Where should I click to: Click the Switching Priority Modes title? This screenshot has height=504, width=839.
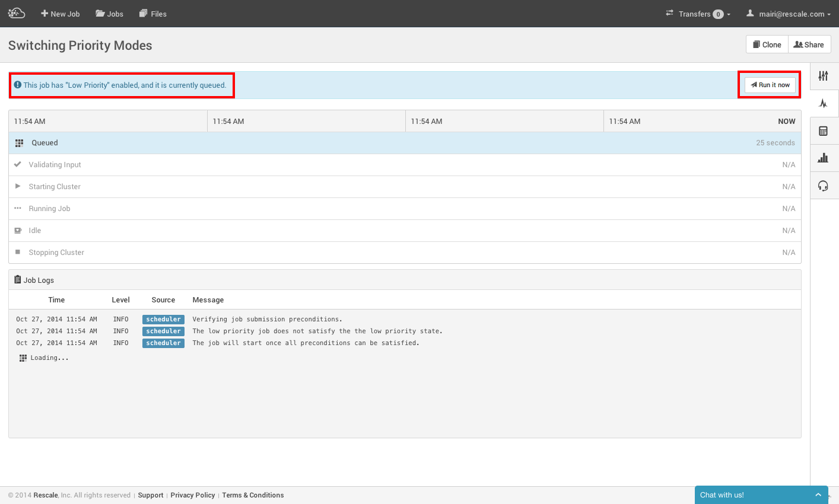point(80,46)
